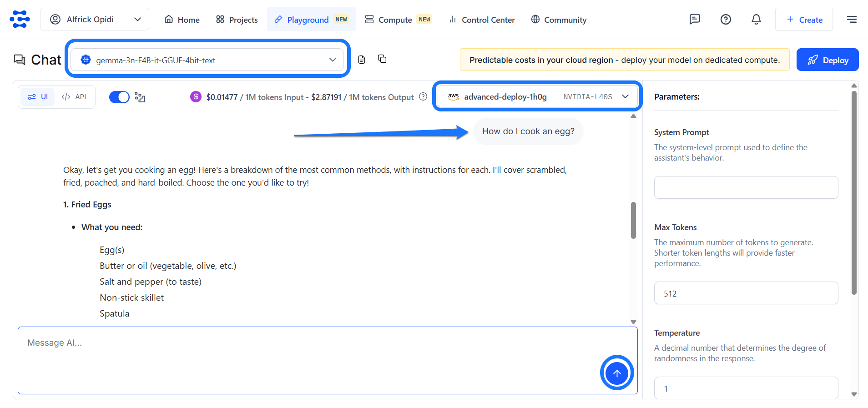Click the copy icon beside the model selector

(382, 59)
